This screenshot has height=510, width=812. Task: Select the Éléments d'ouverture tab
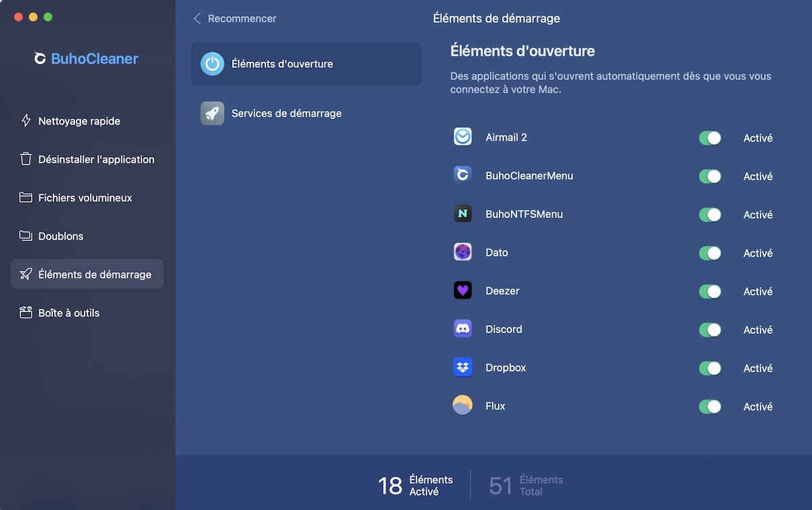[306, 64]
